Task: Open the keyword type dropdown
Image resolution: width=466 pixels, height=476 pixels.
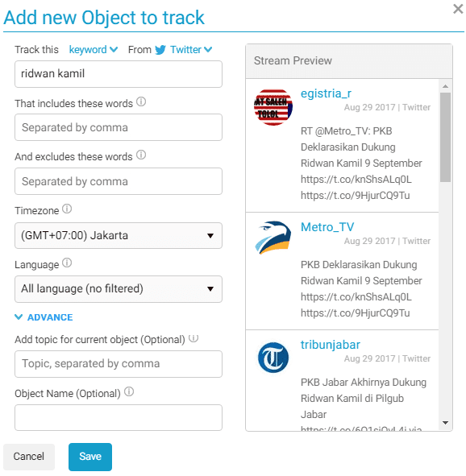Action: pos(94,49)
